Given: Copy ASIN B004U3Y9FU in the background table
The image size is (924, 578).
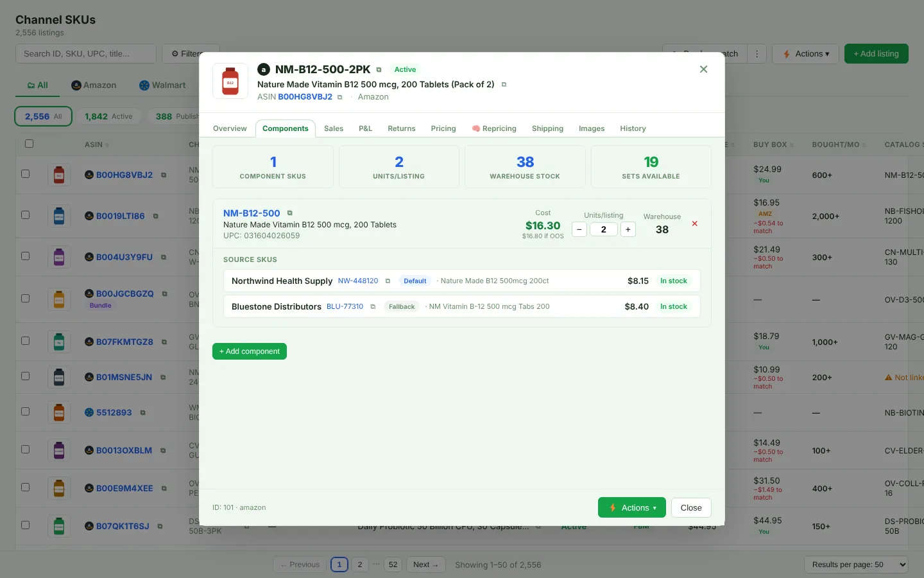Looking at the screenshot, I should click(x=164, y=258).
